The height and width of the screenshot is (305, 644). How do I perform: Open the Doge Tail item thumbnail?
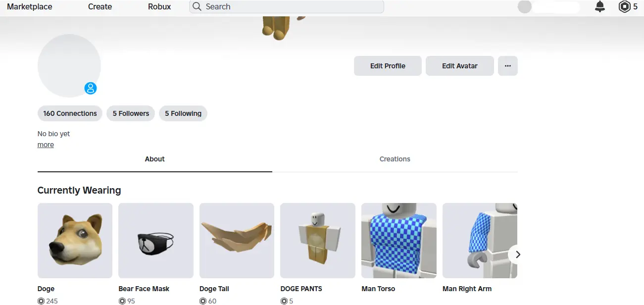(237, 240)
